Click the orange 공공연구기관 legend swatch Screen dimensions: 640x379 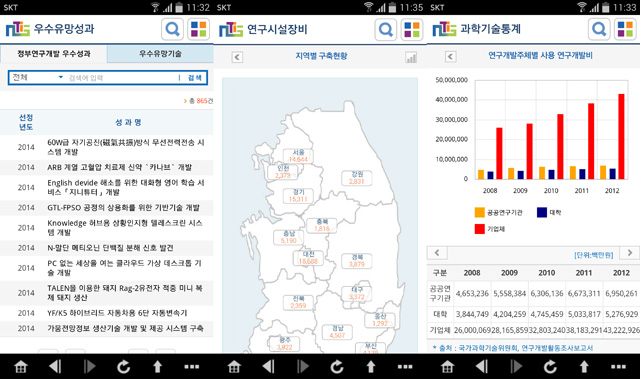click(x=480, y=212)
